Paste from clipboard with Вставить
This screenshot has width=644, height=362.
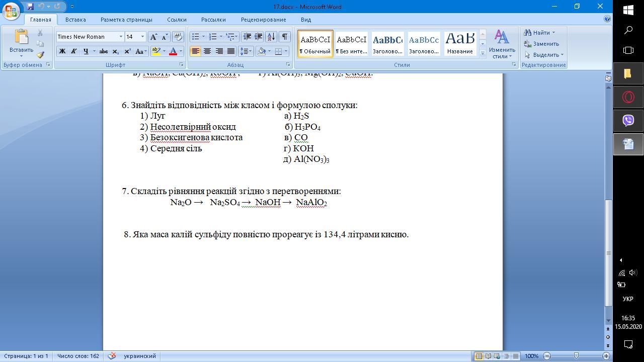point(21,43)
